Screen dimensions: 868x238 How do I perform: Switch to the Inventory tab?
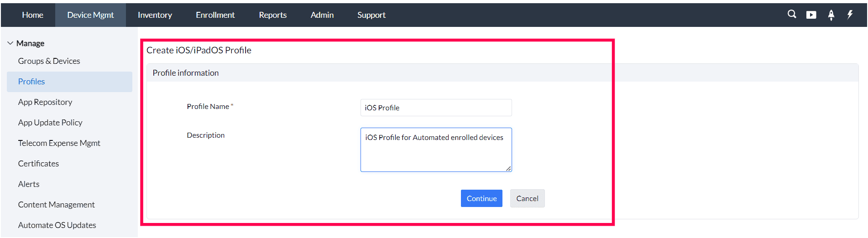coord(155,15)
